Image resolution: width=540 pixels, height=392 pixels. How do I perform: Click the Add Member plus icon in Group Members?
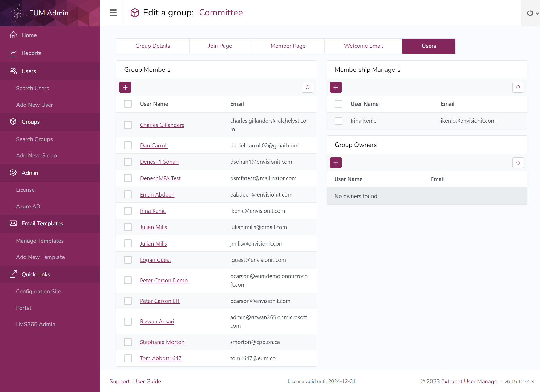125,87
